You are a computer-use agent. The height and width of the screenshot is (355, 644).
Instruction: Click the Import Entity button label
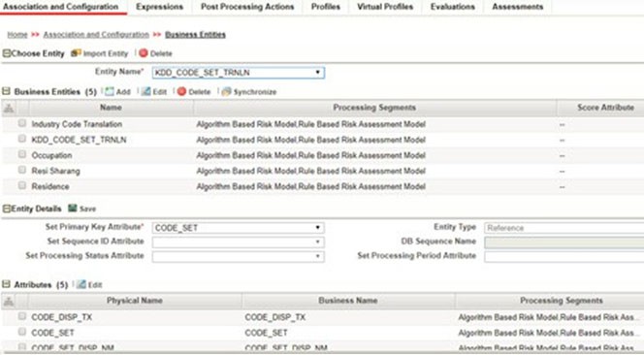[106, 53]
